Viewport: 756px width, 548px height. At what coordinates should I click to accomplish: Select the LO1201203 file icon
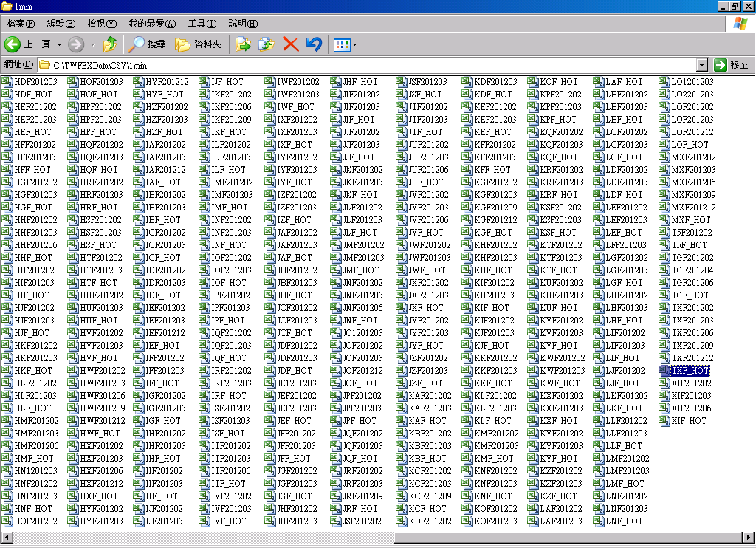pos(664,81)
